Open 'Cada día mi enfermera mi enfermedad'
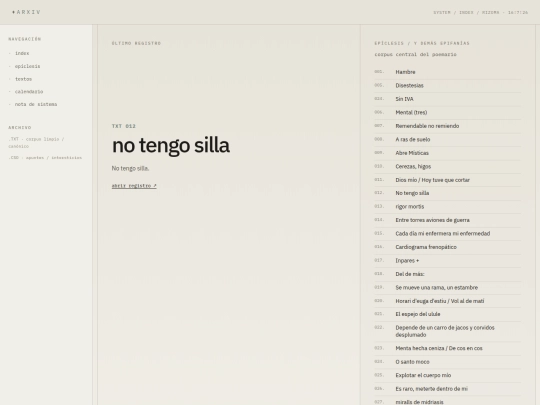 tap(448, 233)
